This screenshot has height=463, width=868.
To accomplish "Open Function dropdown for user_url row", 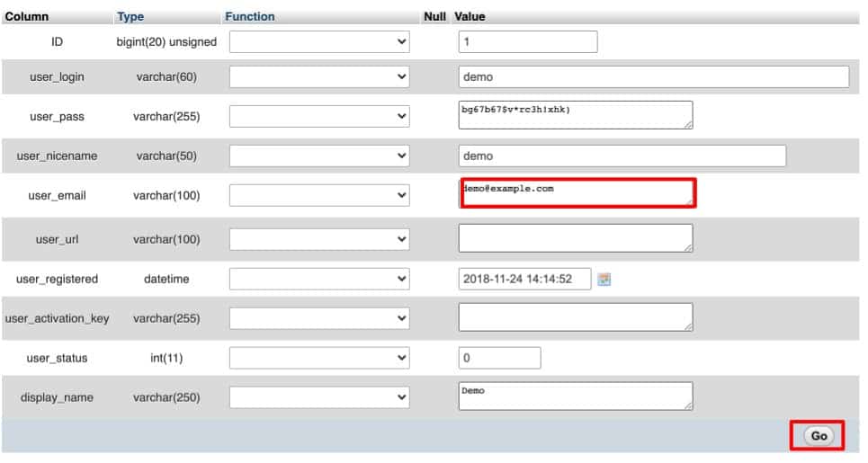I will [x=319, y=239].
